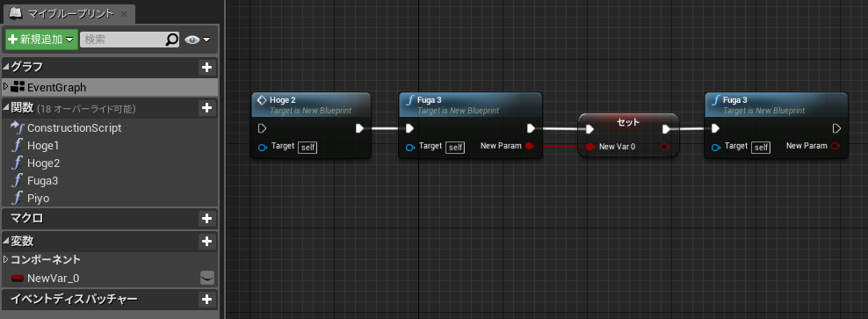Click the 検索 search field
This screenshot has height=319, width=868.
(x=122, y=40)
